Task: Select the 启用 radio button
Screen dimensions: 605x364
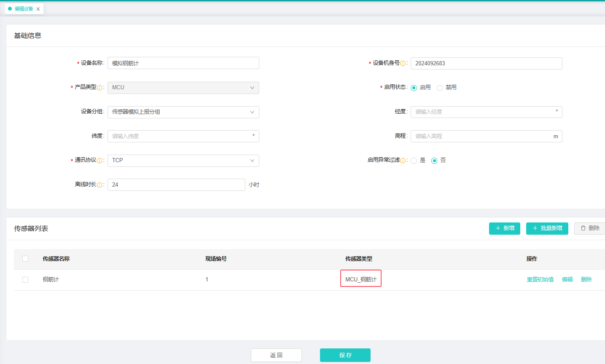Action: coord(414,88)
